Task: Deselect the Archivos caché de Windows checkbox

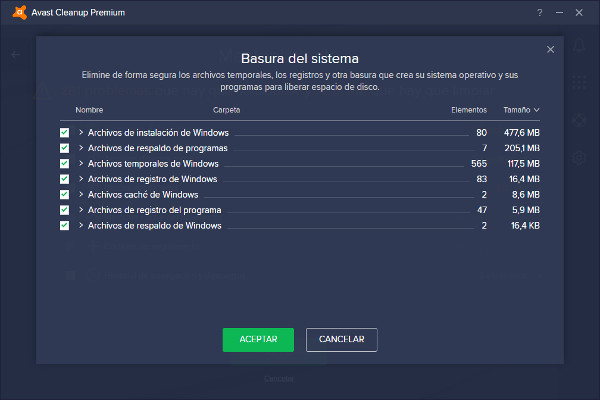Action: [65, 194]
